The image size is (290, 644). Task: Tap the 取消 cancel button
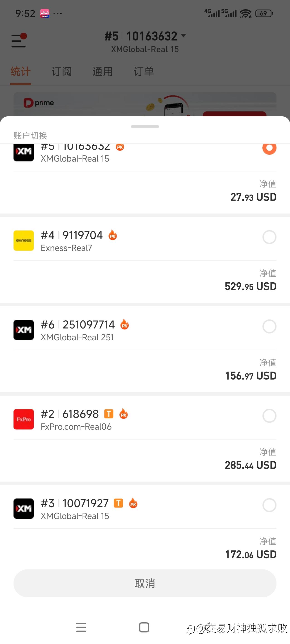tap(145, 583)
